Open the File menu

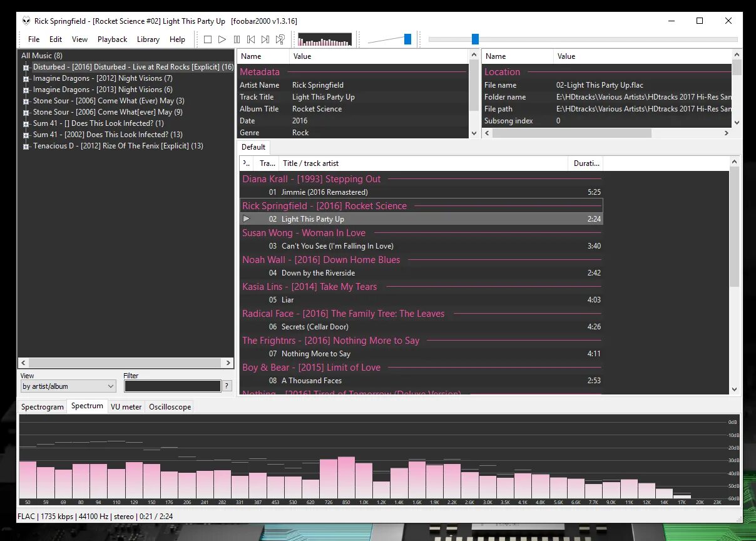[34, 39]
